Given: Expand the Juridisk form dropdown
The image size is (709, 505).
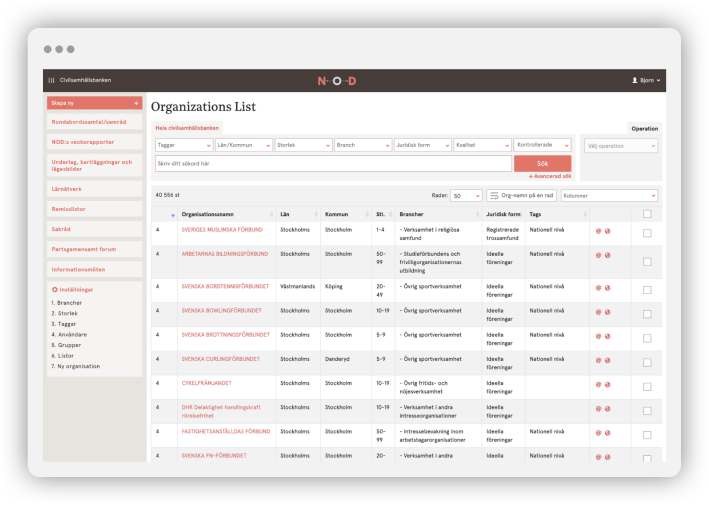Looking at the screenshot, I should click(x=422, y=145).
